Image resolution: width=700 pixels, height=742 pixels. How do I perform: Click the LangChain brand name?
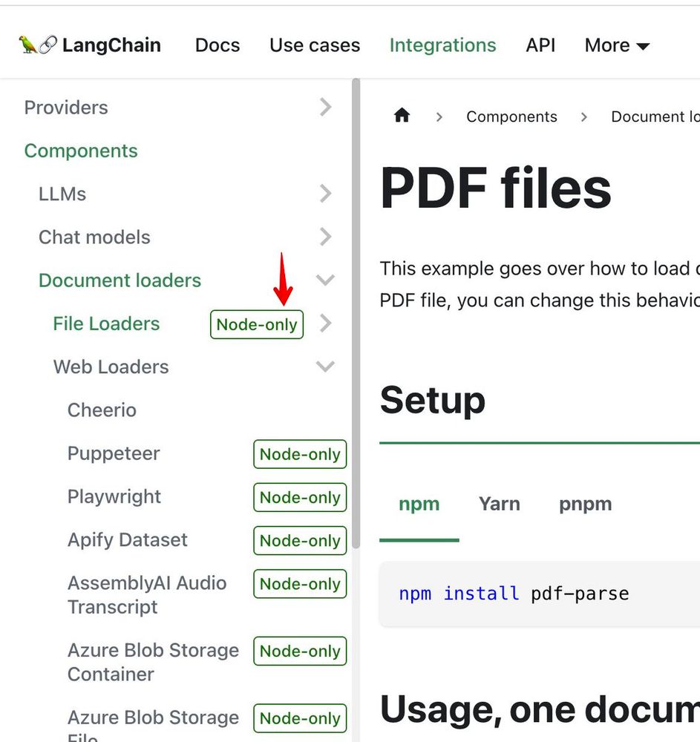point(111,45)
